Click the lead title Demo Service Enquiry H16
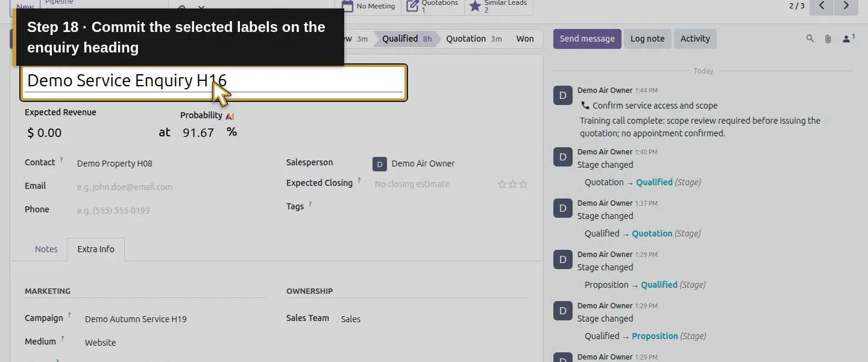 click(x=214, y=81)
